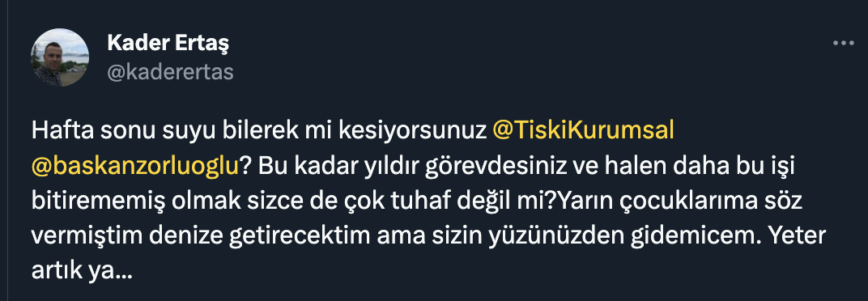This screenshot has width=868, height=301.
Task: Visit the Kader Ertaş display name link
Action: [168, 43]
